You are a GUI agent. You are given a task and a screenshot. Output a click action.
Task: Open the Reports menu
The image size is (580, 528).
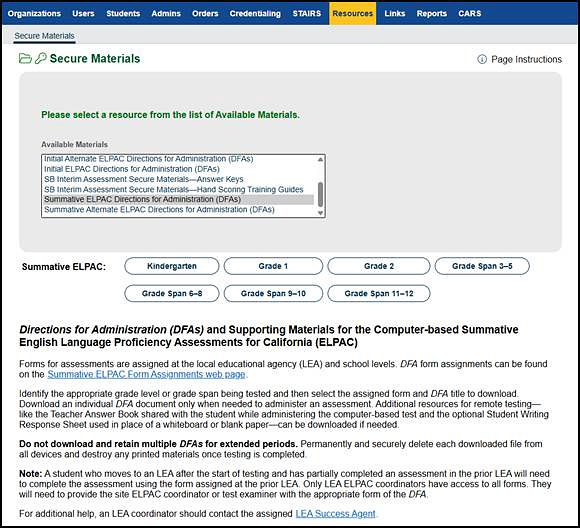(x=432, y=13)
